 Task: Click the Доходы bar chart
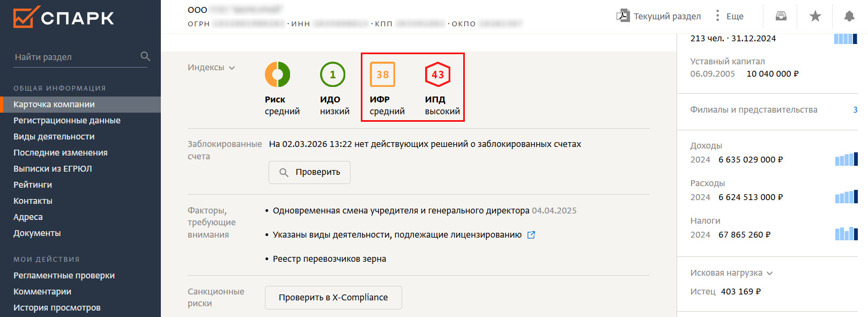[846, 159]
